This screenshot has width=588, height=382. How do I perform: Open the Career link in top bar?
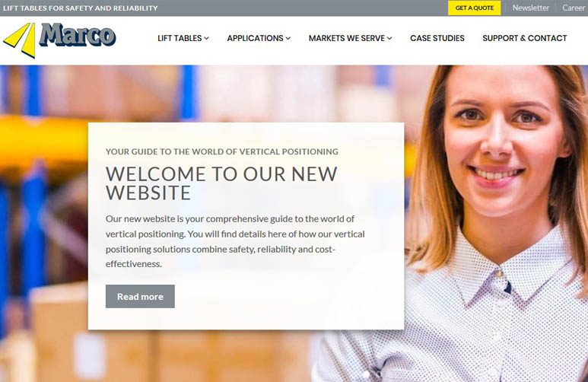coord(574,8)
